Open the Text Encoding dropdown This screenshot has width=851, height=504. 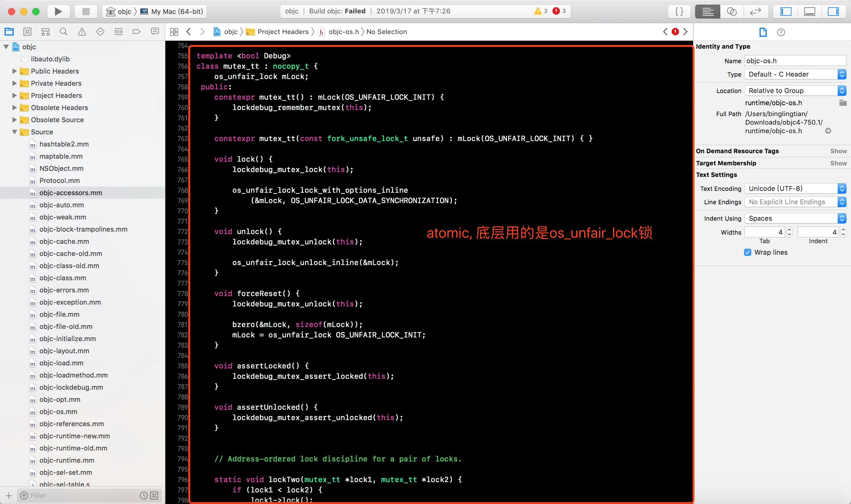[795, 188]
